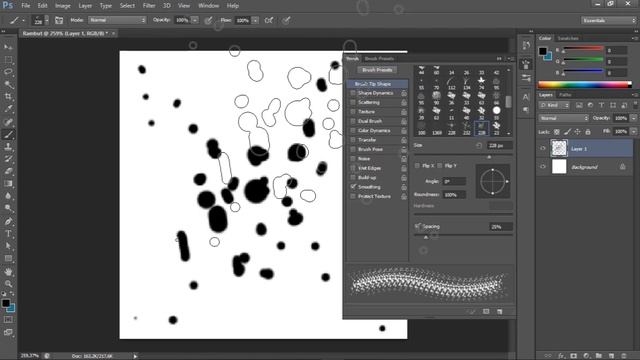The width and height of the screenshot is (640, 360).
Task: Select the Crop tool
Action: [8, 97]
